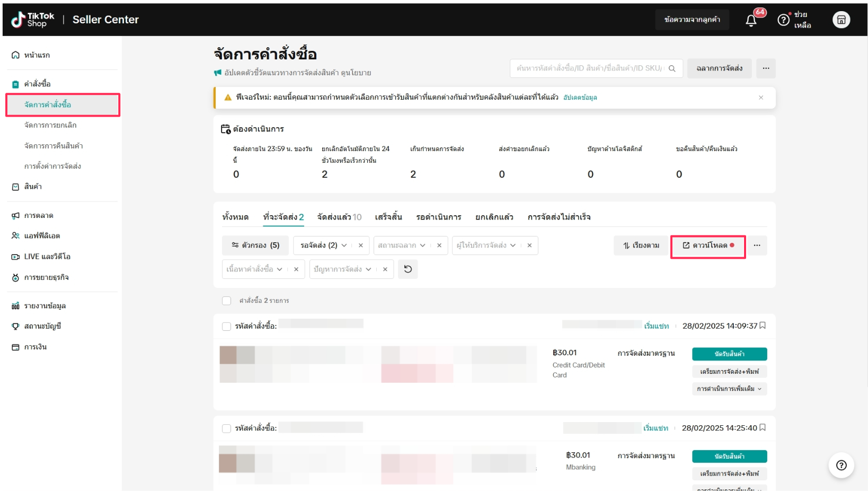Bookmark the order dated 28/02/2025 14:09:37
The width and height of the screenshot is (868, 491).
pyautogui.click(x=763, y=326)
